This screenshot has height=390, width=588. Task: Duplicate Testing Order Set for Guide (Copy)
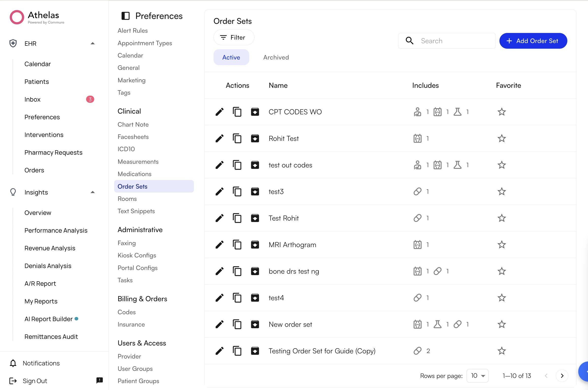(x=237, y=351)
